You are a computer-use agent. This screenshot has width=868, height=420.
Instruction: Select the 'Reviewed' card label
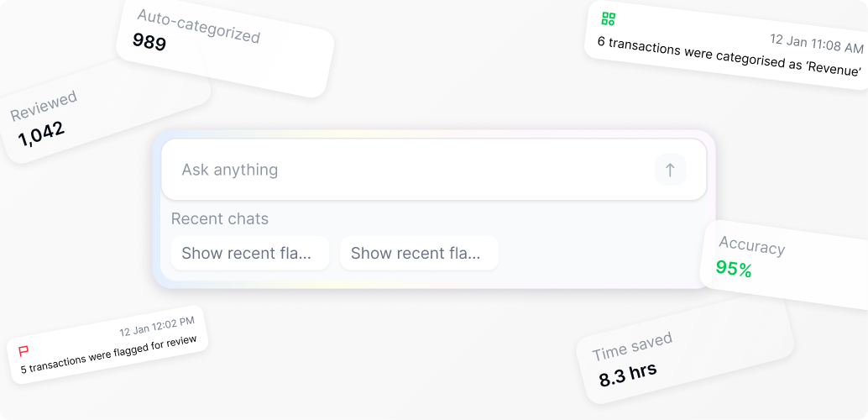pos(44,107)
